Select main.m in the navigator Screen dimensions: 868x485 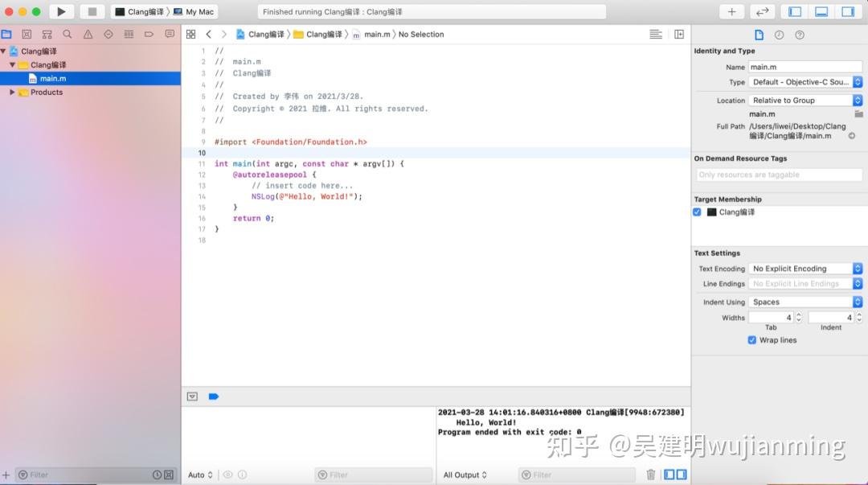90,79
